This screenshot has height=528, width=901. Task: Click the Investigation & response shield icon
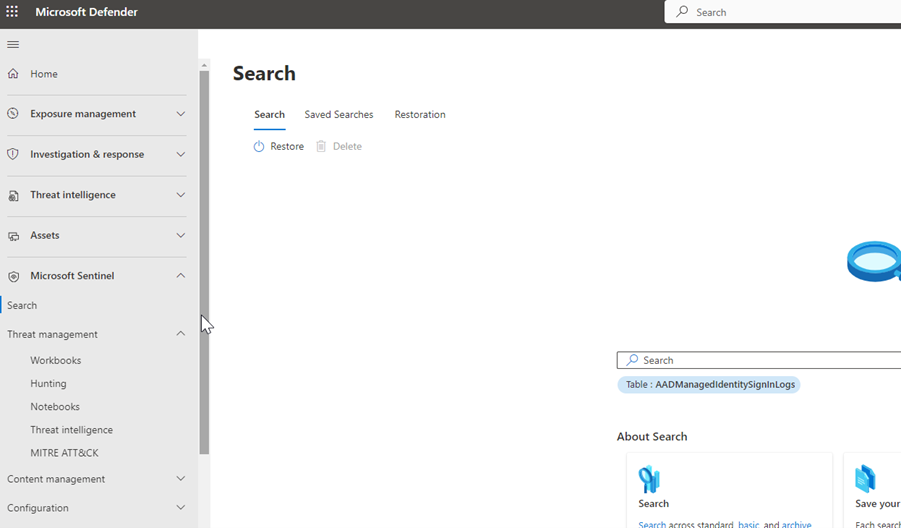[13, 154]
